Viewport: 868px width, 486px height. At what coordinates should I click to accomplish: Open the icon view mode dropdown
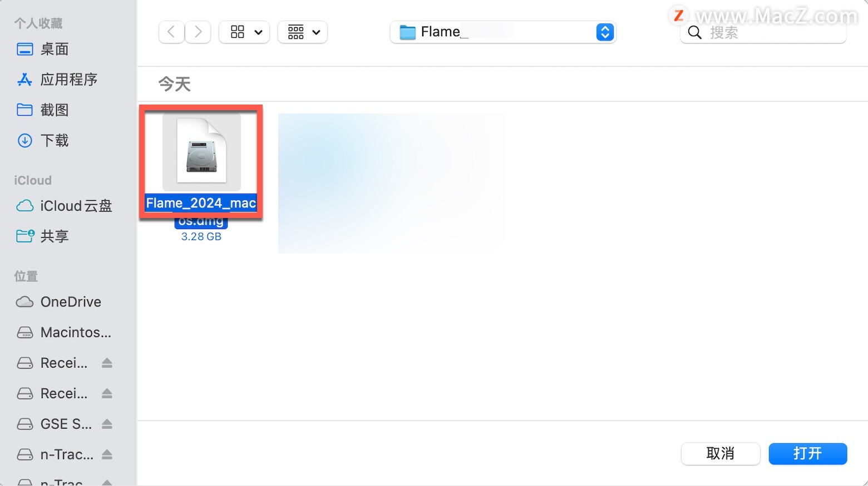click(x=244, y=32)
